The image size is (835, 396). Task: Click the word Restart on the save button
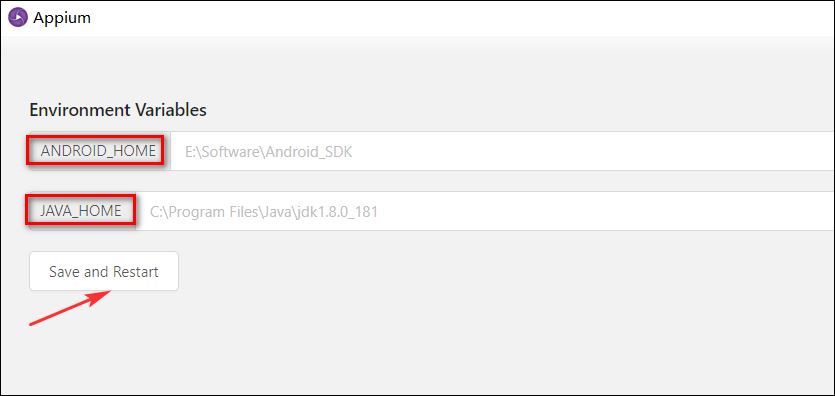(x=135, y=271)
